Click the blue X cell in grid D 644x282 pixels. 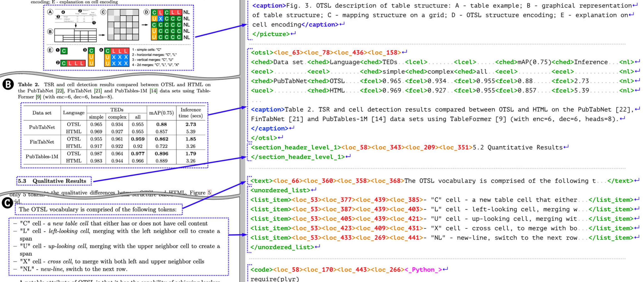[x=160, y=18]
